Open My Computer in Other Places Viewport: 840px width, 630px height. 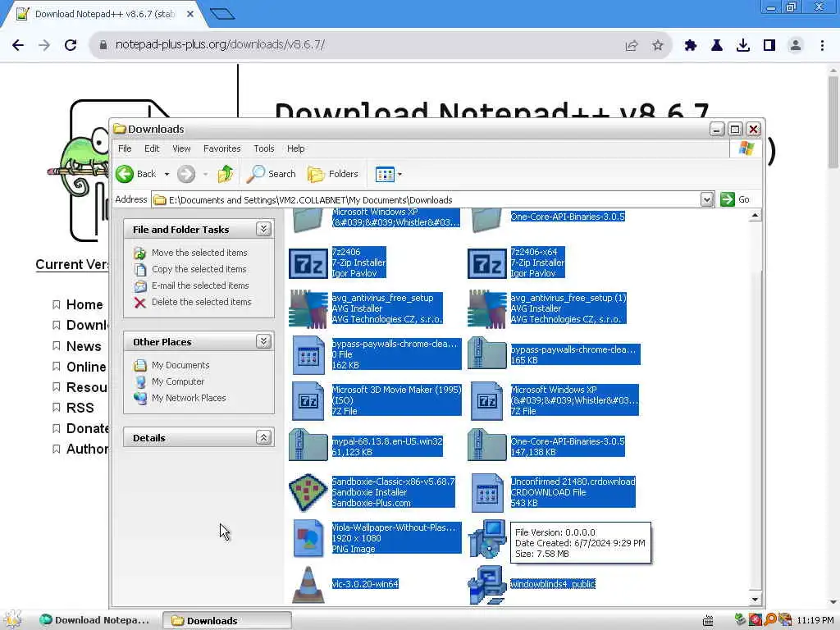click(x=178, y=381)
